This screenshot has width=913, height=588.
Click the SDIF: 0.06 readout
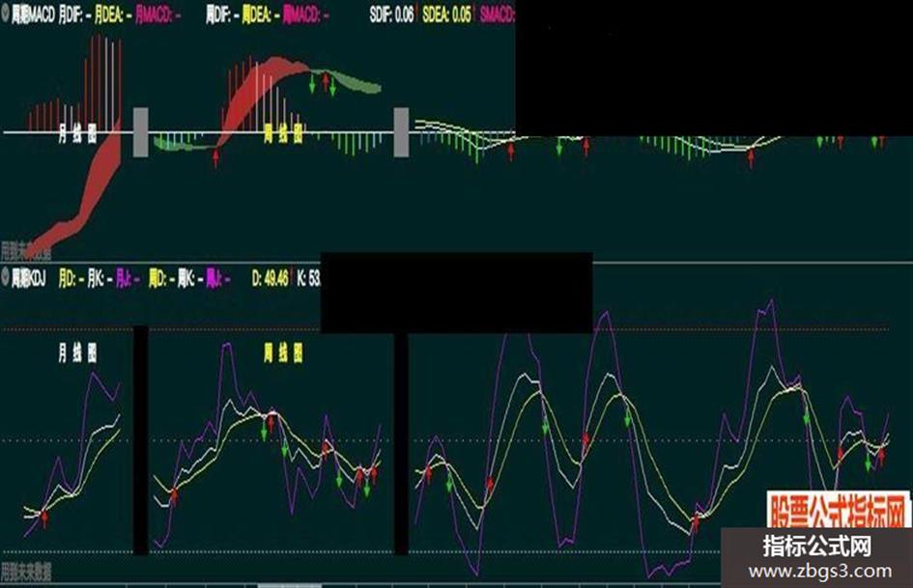pos(392,15)
